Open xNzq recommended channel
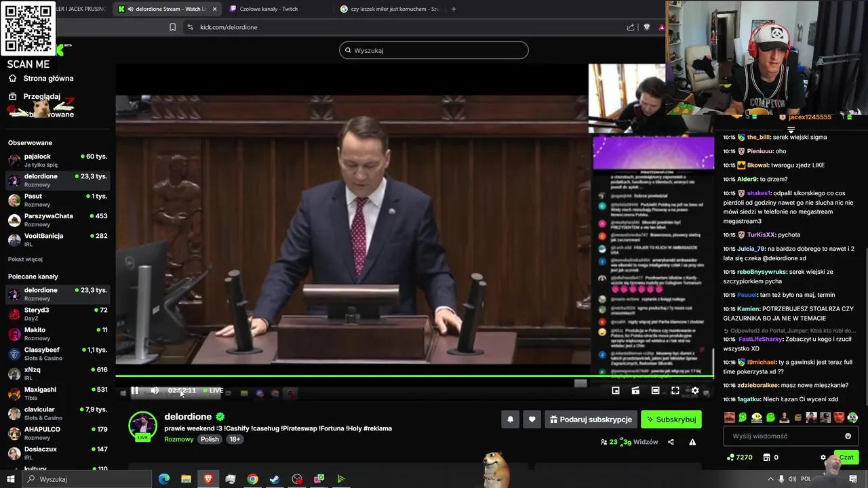The image size is (868, 488). coord(58,373)
